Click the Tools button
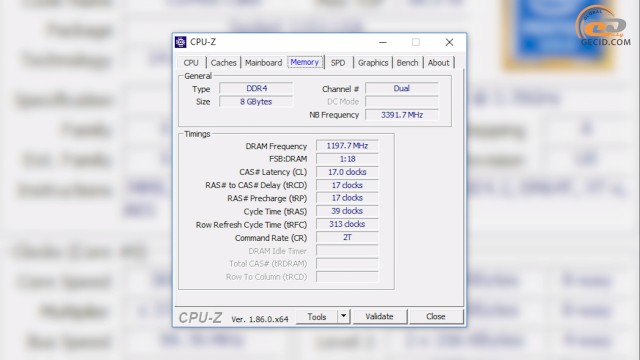This screenshot has height=360, width=640. click(317, 317)
